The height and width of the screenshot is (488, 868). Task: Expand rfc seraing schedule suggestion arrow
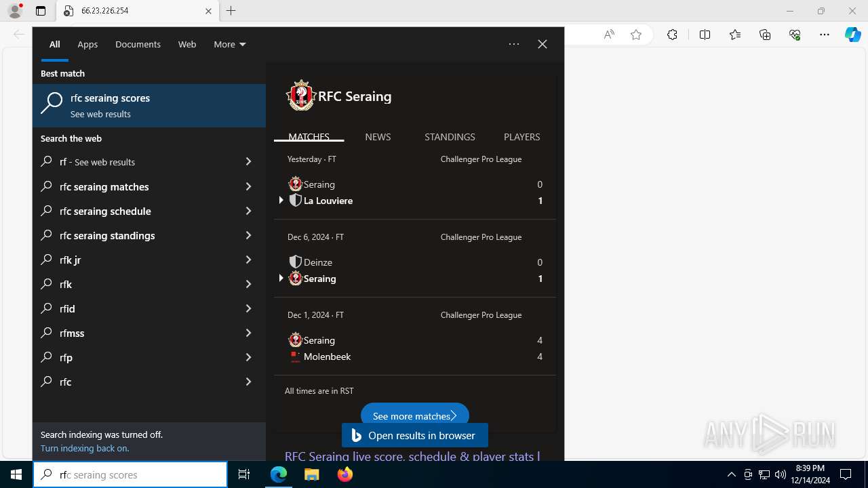click(248, 210)
